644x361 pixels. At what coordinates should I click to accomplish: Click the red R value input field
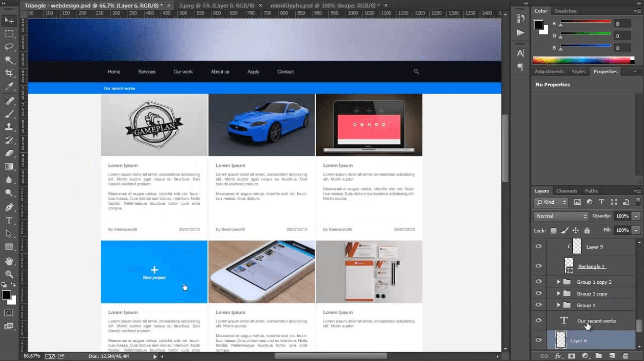click(622, 24)
